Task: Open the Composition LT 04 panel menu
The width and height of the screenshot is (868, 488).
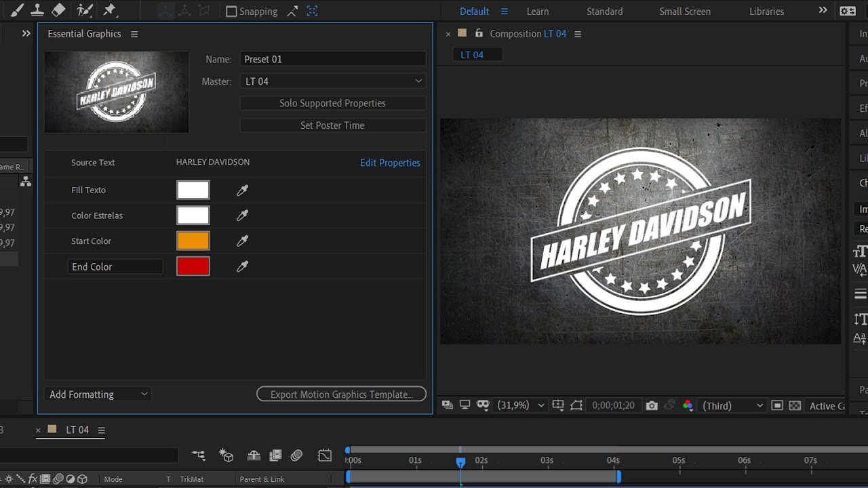Action: (578, 34)
